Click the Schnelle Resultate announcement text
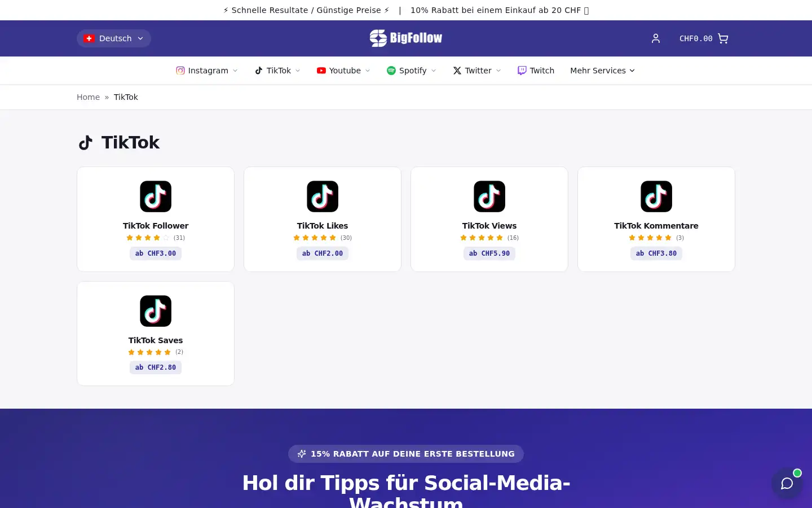Image resolution: width=812 pixels, height=508 pixels. pos(306,10)
